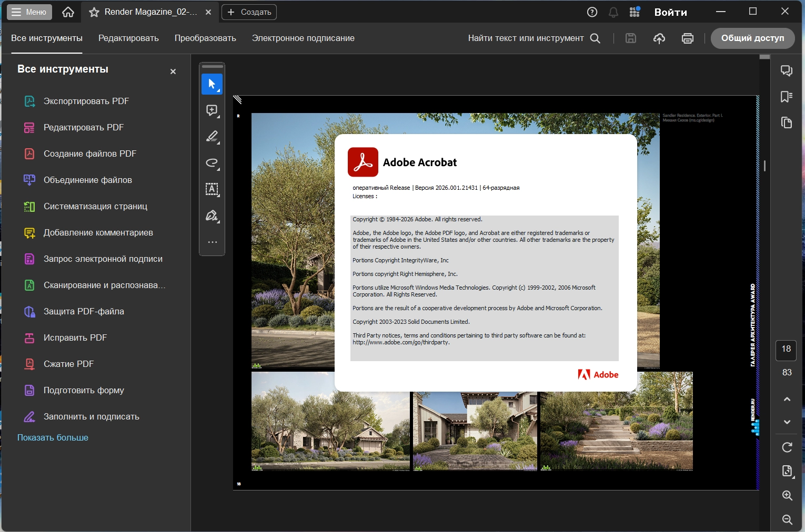
Task: Expand more tools with three dots
Action: [212, 242]
